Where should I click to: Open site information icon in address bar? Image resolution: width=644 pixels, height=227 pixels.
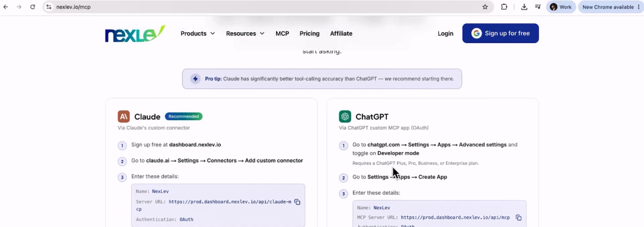[x=49, y=7]
